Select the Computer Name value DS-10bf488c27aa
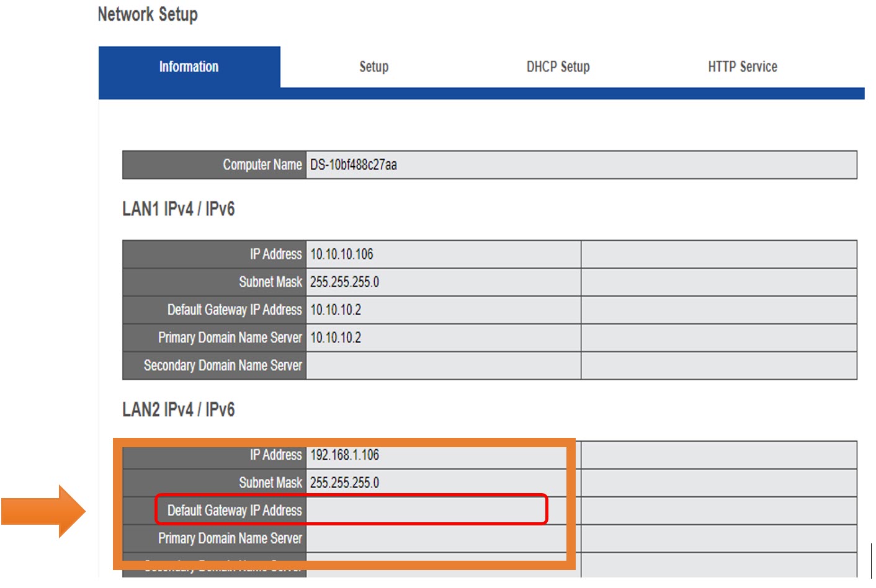 pos(353,165)
